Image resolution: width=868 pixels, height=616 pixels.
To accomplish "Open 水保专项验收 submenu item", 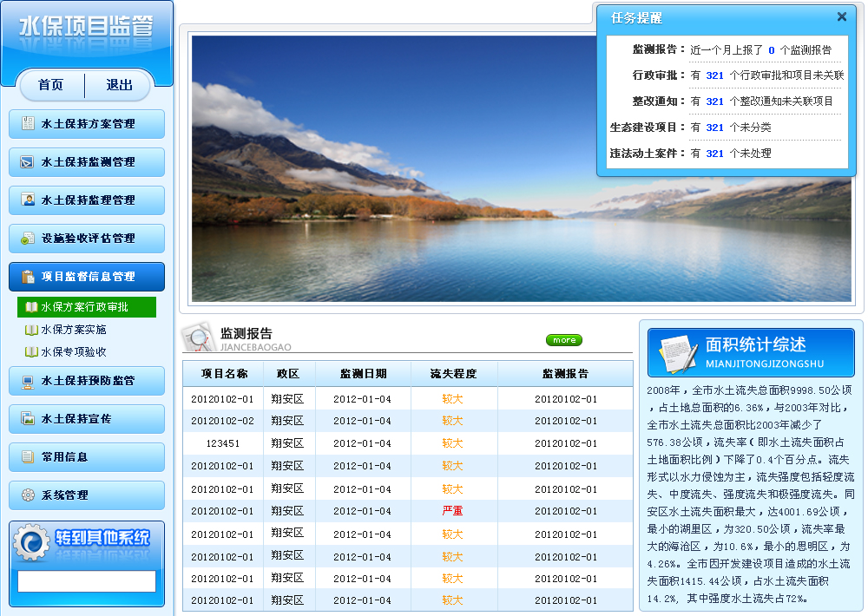I will click(x=73, y=352).
